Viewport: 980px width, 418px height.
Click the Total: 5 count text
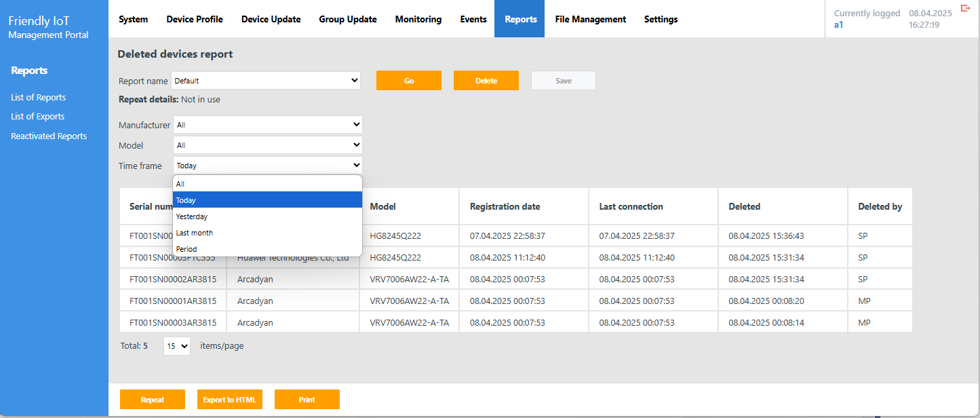tap(134, 346)
